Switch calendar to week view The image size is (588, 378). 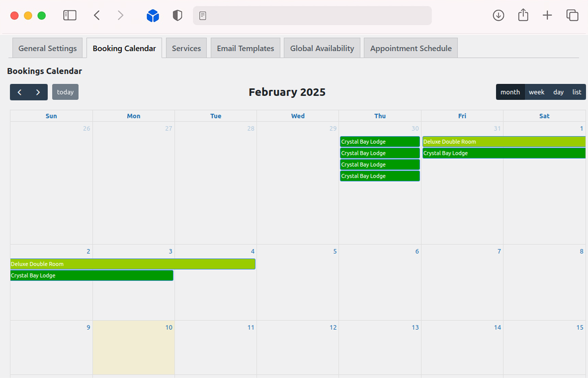click(536, 92)
